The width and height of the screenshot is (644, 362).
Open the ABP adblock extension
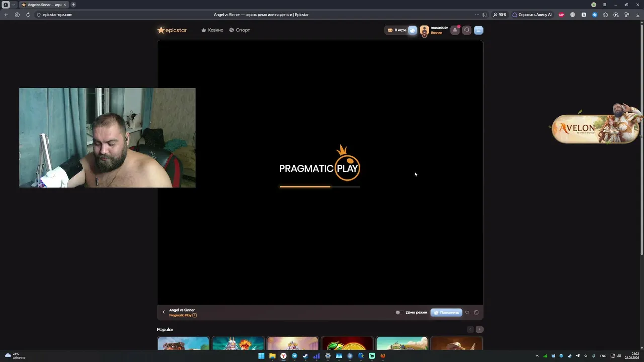coord(561,15)
